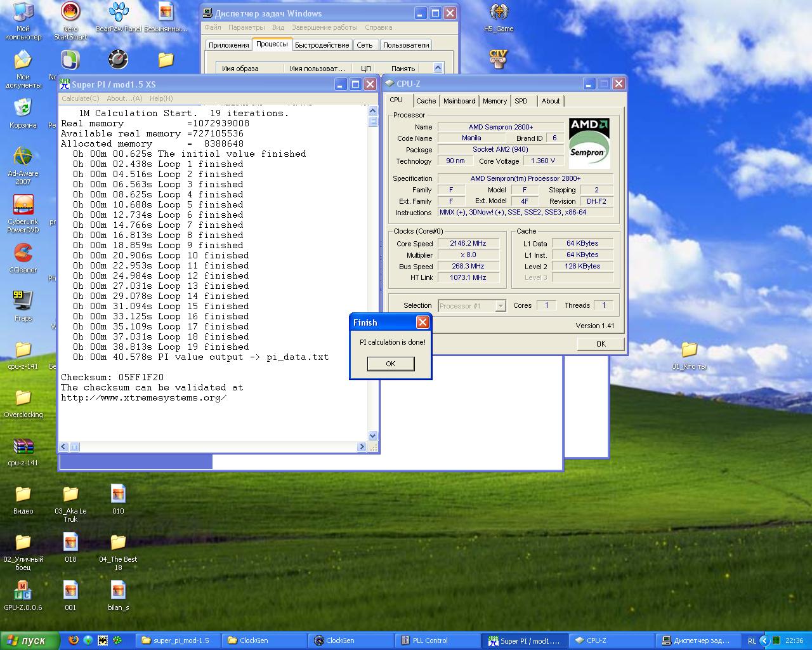
Task: Close the Finish dialog with X
Action: pyautogui.click(x=422, y=322)
